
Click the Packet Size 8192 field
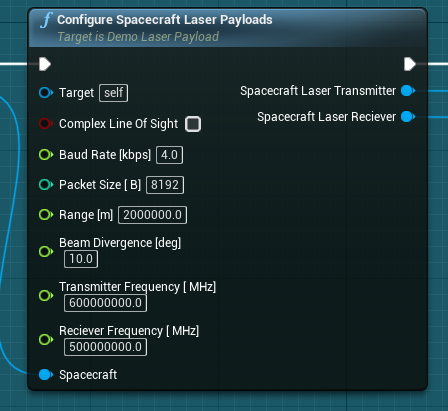pos(165,185)
